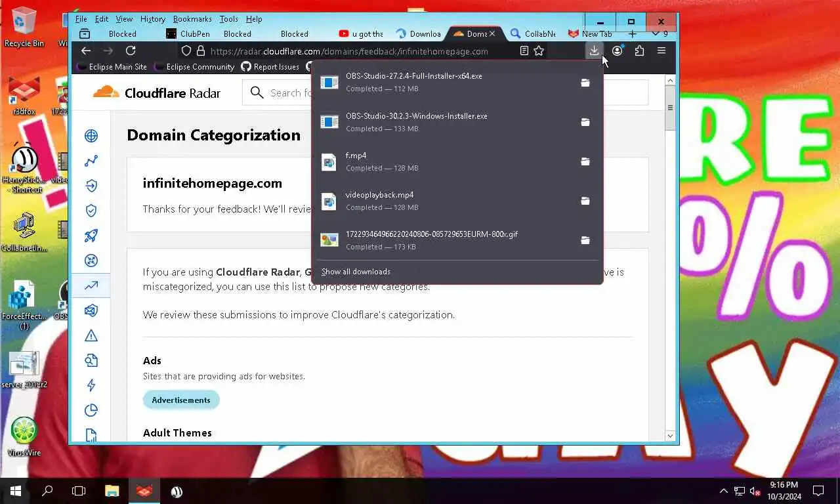The image size is (840, 504).
Task: Open the Firefox account icon
Action: (x=617, y=51)
